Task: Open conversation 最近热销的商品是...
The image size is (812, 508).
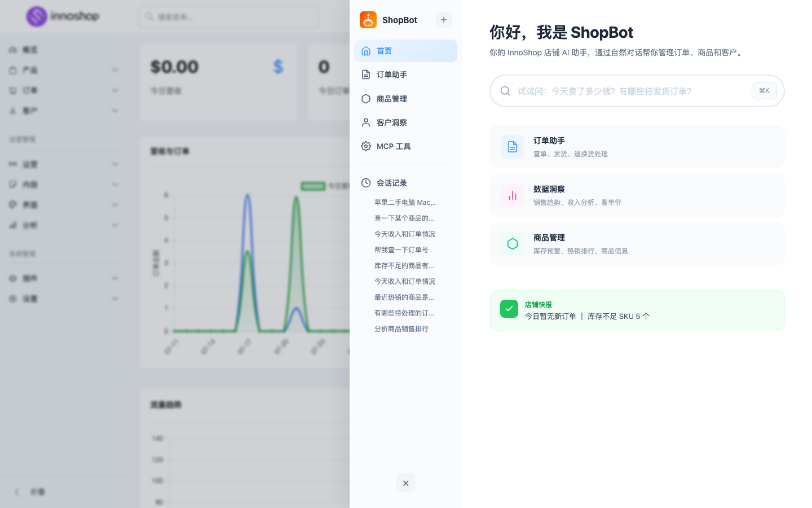Action: coord(404,297)
